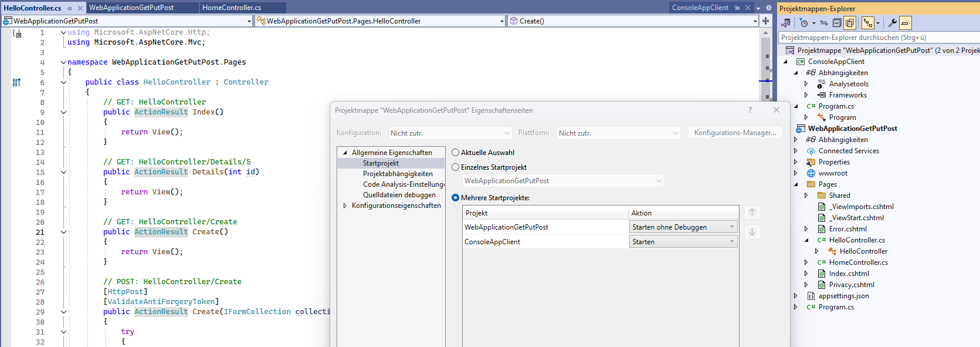Collapse Allgemeine Eigenschaften in dialog tree
The width and height of the screenshot is (980, 347).
(x=345, y=153)
